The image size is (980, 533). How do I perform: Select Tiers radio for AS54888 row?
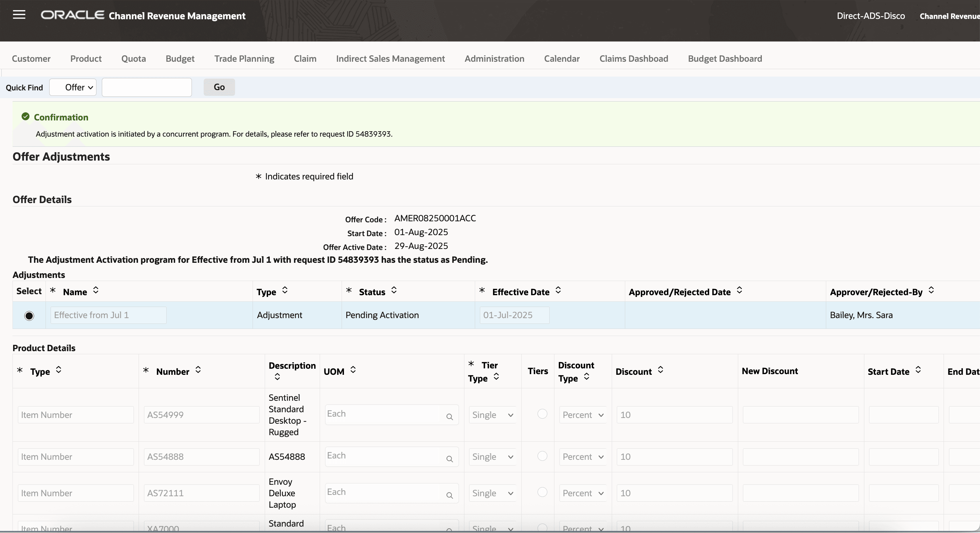[x=542, y=456]
